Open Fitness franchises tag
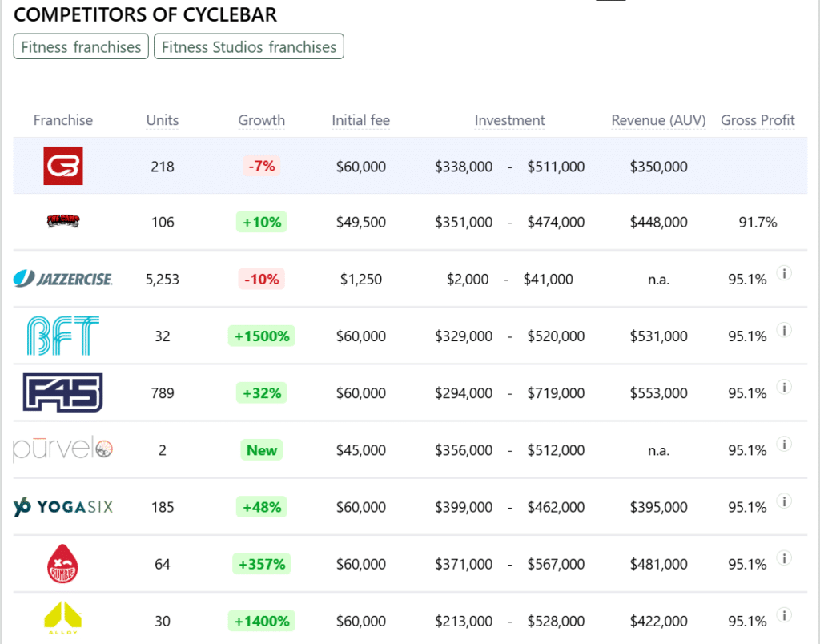Viewport: 820px width, 644px height. pyautogui.click(x=81, y=46)
